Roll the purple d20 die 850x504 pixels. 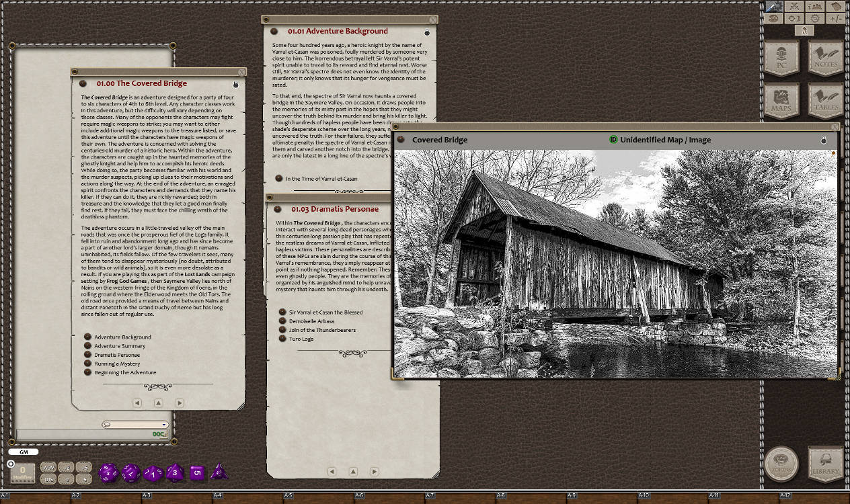pyautogui.click(x=109, y=472)
